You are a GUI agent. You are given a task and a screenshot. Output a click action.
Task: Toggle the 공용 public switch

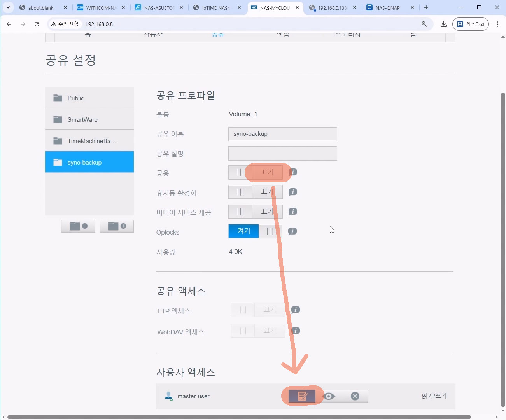(x=256, y=172)
